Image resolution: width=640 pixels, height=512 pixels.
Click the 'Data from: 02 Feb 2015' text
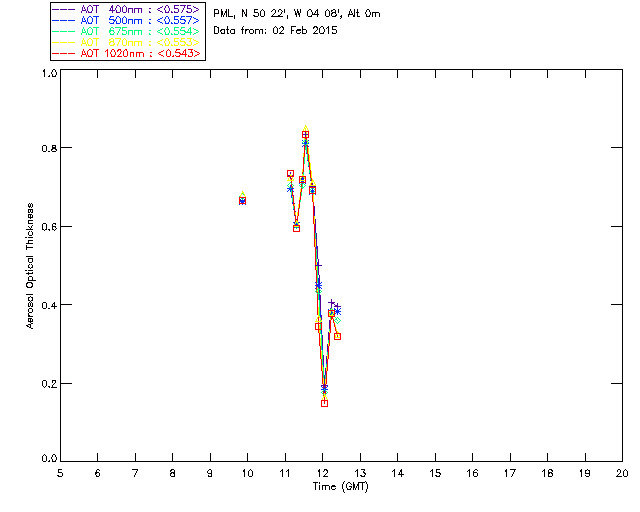pyautogui.click(x=275, y=30)
